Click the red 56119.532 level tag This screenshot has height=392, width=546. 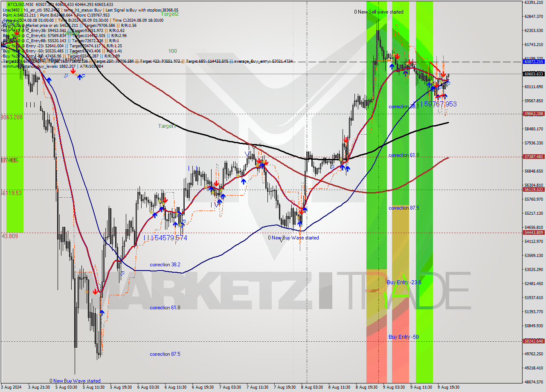click(x=534, y=190)
